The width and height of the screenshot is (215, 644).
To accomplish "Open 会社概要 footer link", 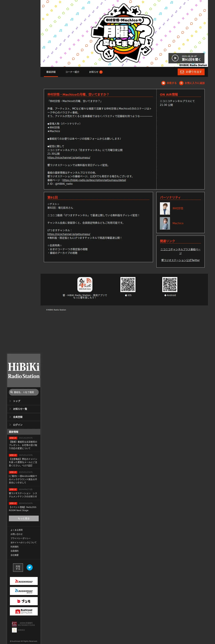I will point(15,555).
